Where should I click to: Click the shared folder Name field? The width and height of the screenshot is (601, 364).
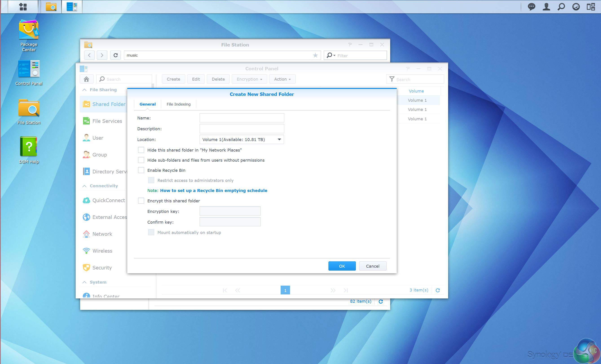click(x=242, y=118)
